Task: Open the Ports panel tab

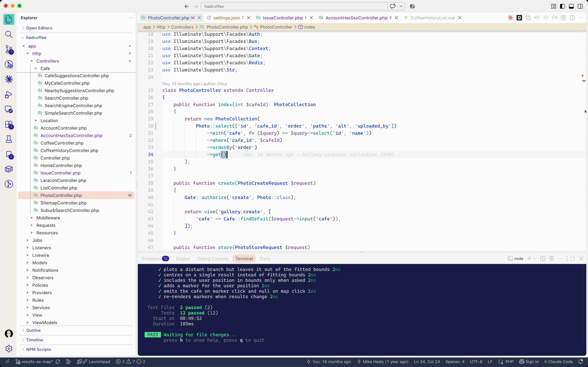Action: coord(265,258)
